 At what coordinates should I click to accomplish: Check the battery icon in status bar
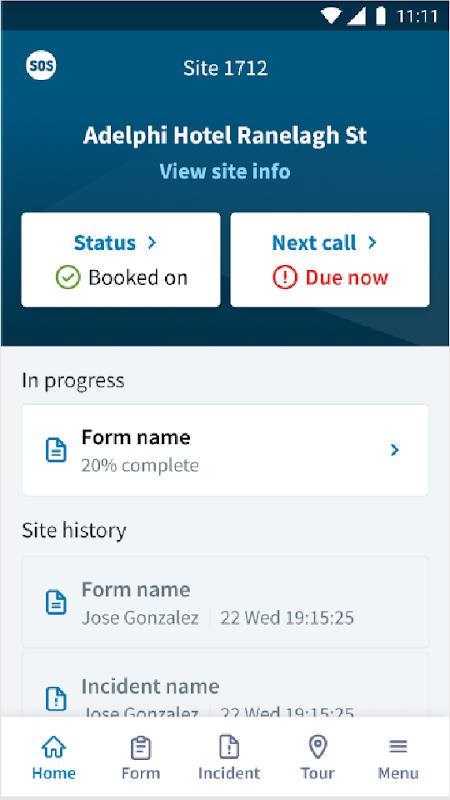pyautogui.click(x=380, y=16)
